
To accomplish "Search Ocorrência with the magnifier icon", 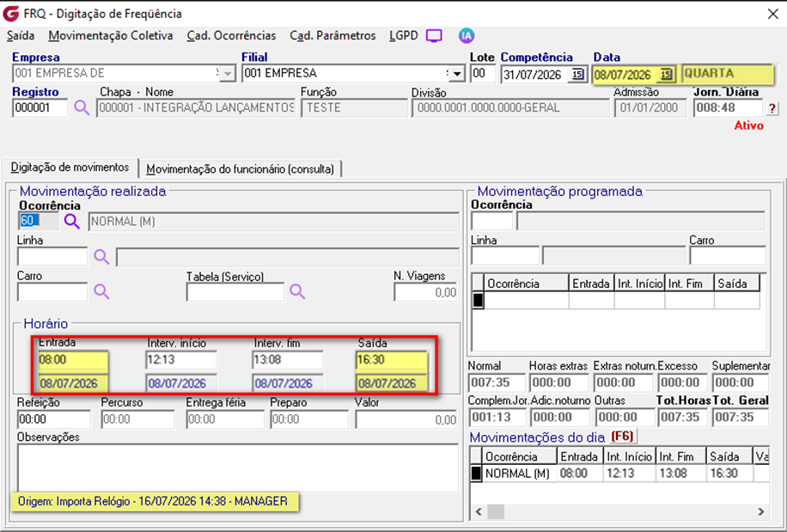I will (x=72, y=221).
